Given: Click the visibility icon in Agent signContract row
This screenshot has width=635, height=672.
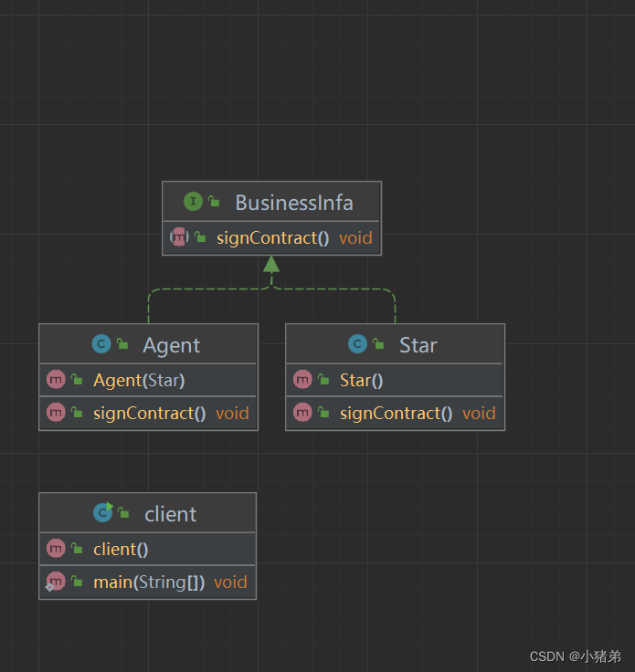Looking at the screenshot, I should [77, 413].
